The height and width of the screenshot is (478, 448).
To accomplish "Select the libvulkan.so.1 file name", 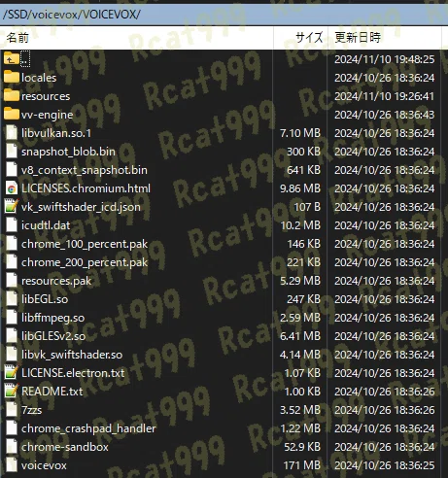I will click(x=56, y=133).
